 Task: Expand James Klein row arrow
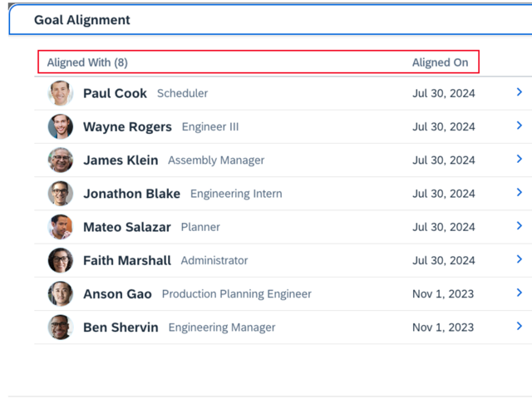[x=519, y=160]
